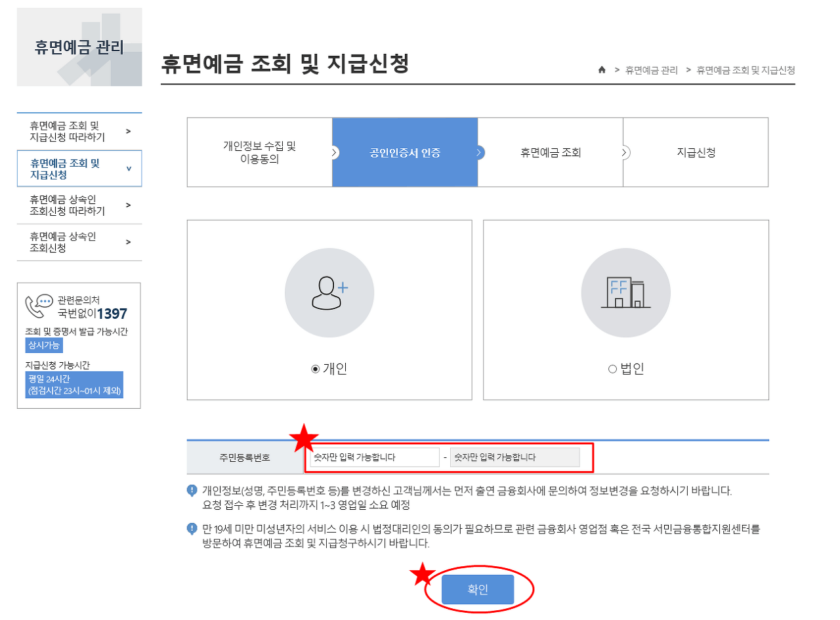This screenshot has height=620, width=840.
Task: Click the building icon for 법인 selection
Action: tap(625, 292)
